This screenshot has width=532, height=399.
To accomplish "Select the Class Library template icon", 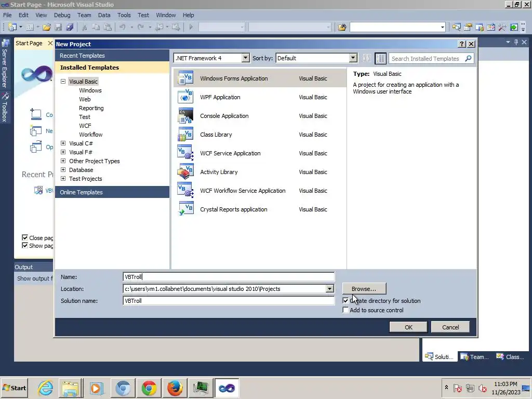I will pos(185,135).
